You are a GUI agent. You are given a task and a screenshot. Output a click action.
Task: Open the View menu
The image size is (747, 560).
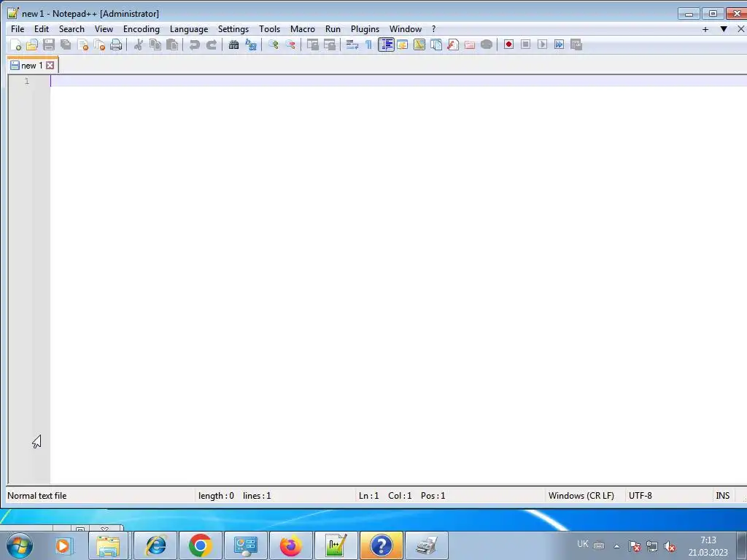[104, 29]
